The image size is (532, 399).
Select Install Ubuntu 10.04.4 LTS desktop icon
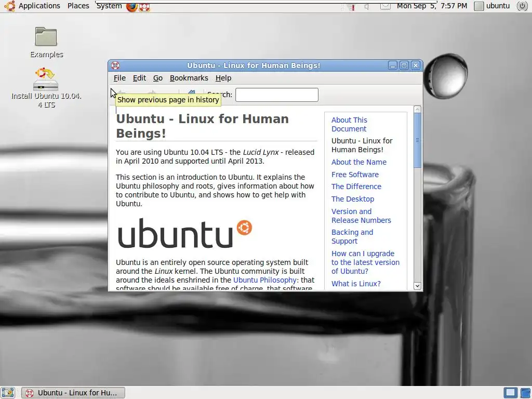click(46, 88)
